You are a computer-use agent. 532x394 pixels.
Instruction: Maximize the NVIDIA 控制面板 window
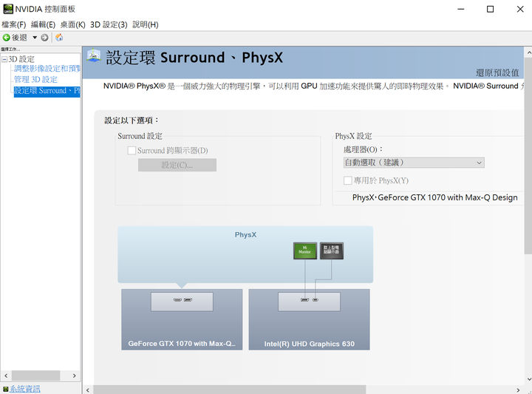point(491,9)
